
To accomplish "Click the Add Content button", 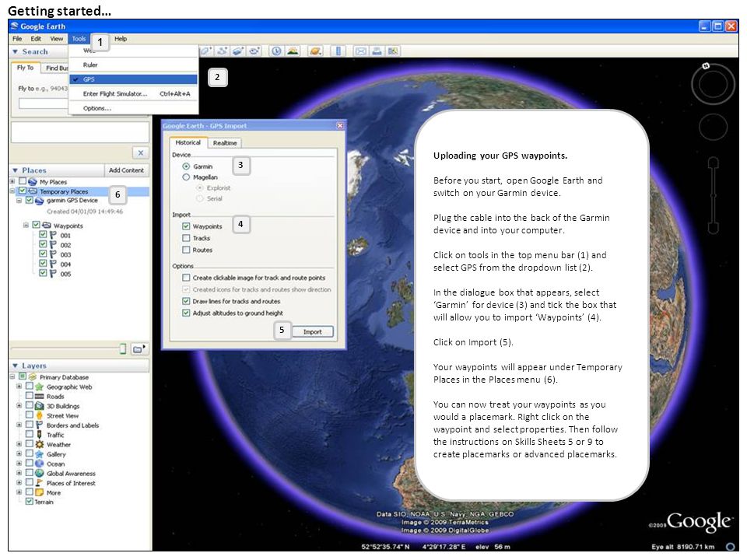I will pyautogui.click(x=126, y=170).
